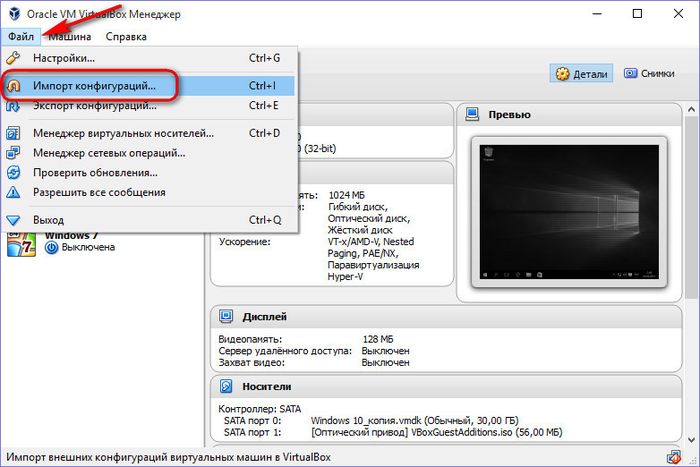Viewport: 700px width, 467px height.
Task: Collapse the Дисплей section header
Action: (x=266, y=317)
